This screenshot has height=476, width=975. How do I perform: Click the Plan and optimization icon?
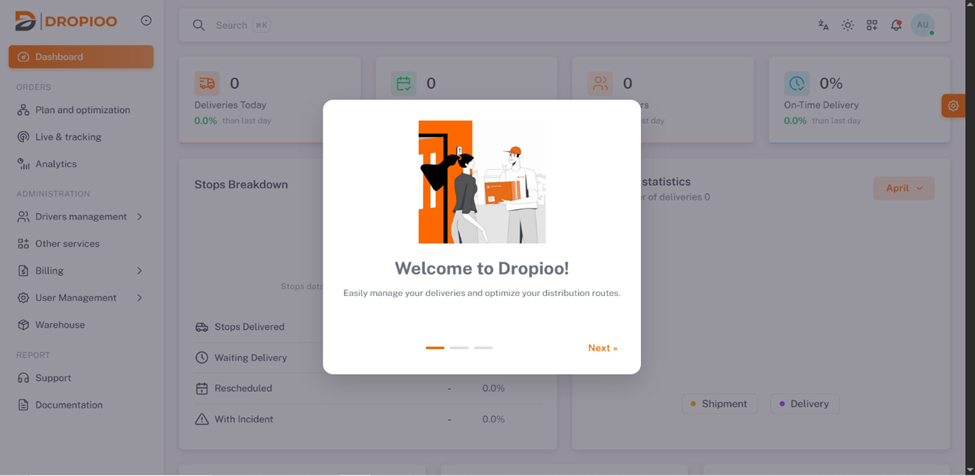point(24,110)
